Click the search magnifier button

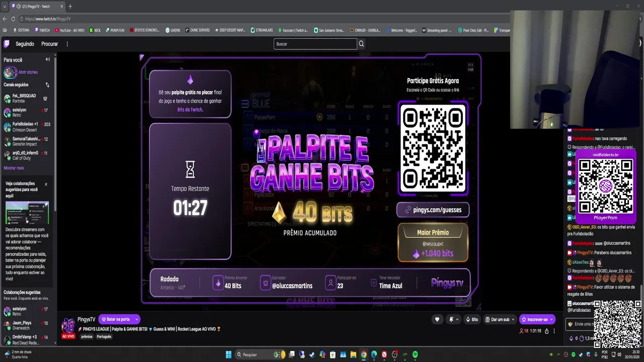coord(361,44)
